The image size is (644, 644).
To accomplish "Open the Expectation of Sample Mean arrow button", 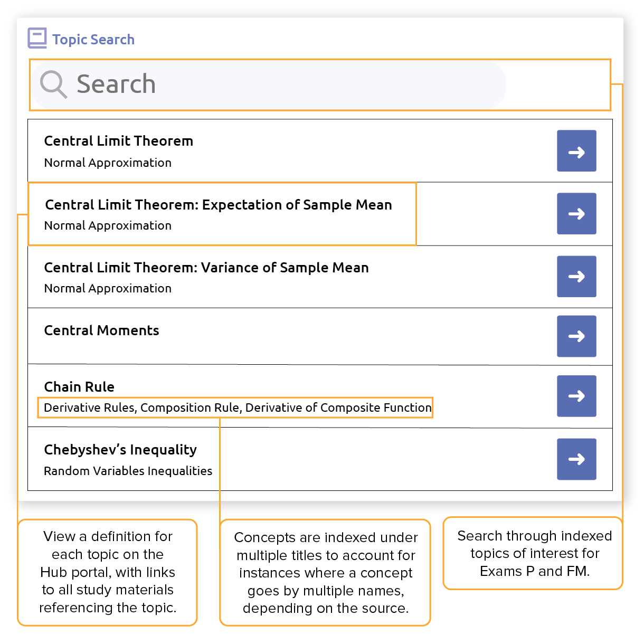I will click(576, 214).
